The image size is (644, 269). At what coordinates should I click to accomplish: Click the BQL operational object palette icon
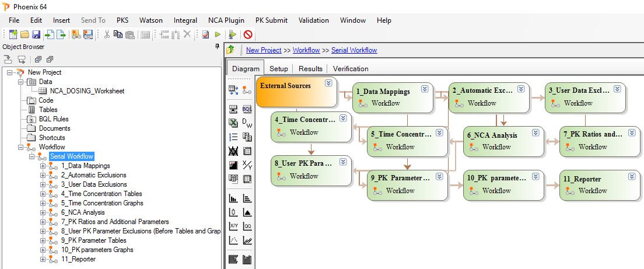[x=247, y=109]
